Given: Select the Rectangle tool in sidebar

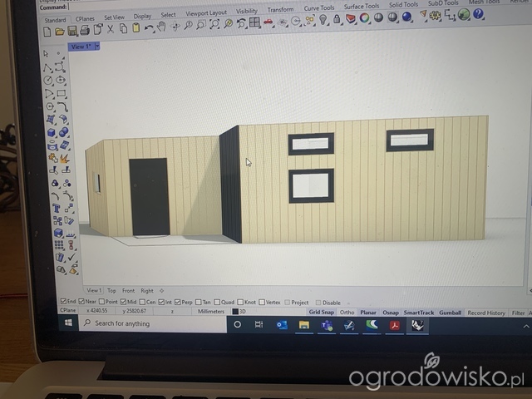Looking at the screenshot, I should click(62, 93).
